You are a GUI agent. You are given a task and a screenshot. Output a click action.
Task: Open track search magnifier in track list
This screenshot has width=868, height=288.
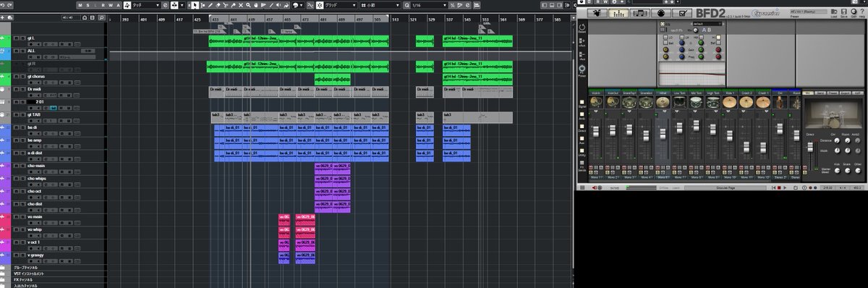101,17
